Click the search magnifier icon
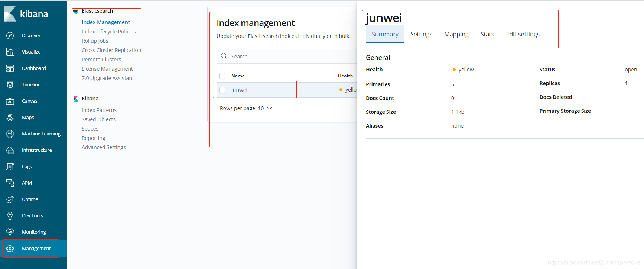 [x=224, y=56]
